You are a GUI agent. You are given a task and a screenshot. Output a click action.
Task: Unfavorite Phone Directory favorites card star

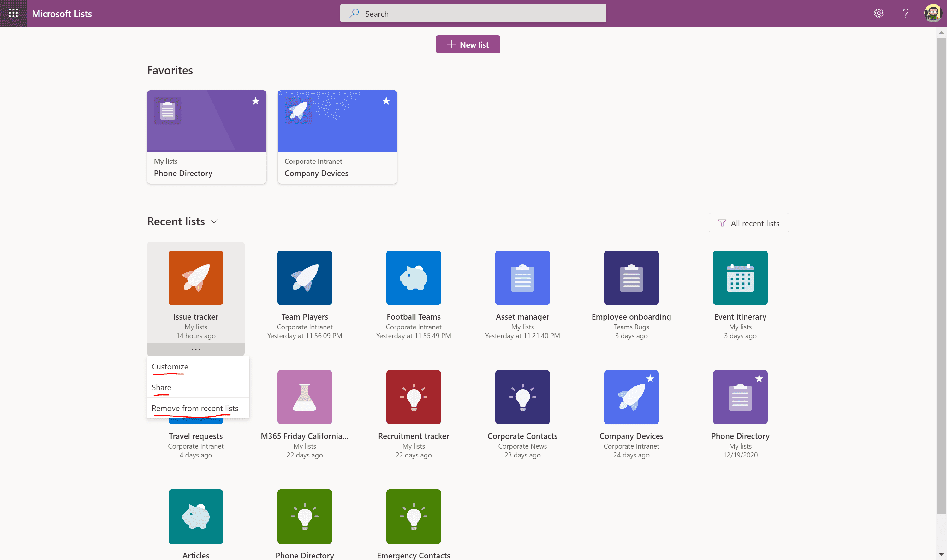[x=255, y=101]
